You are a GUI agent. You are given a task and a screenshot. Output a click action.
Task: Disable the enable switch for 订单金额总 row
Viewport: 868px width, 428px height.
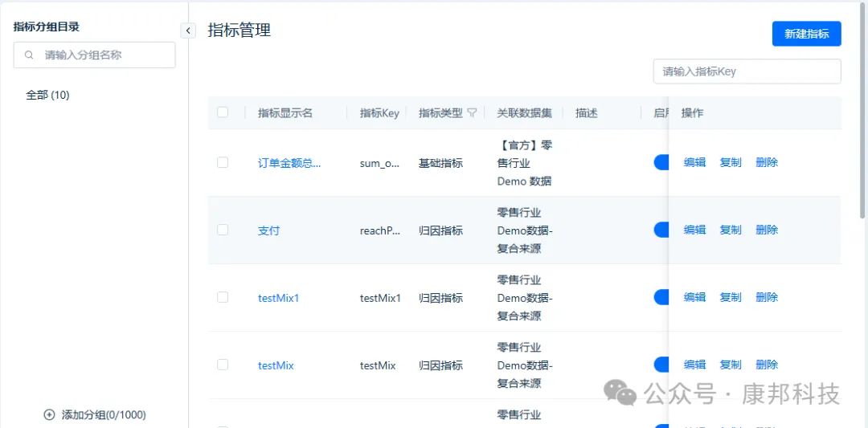click(661, 162)
